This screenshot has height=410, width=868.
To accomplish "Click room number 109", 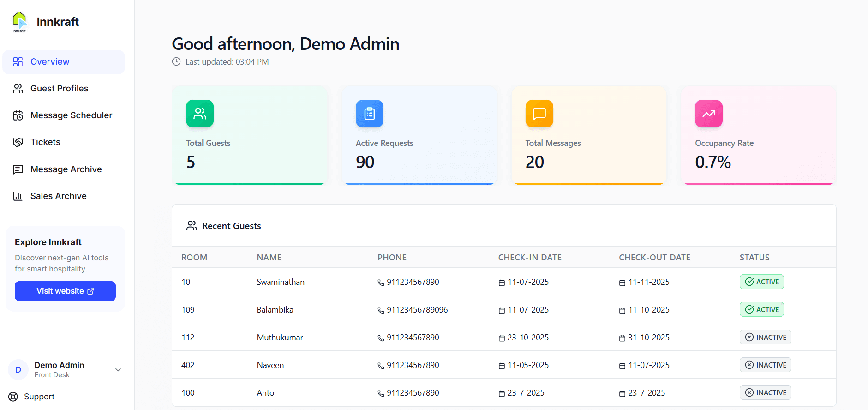I will tap(188, 310).
